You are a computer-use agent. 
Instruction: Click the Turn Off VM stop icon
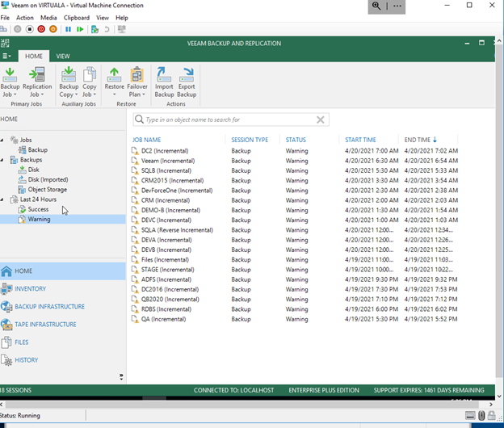pos(30,29)
